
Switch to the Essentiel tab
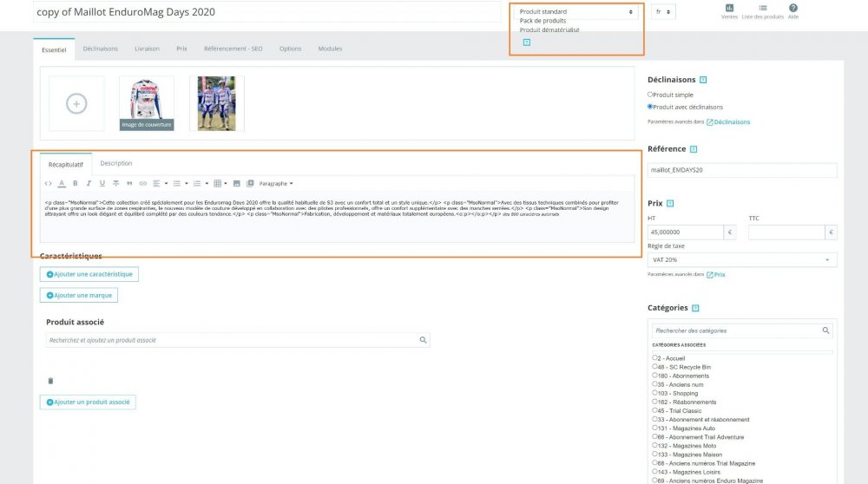point(54,49)
